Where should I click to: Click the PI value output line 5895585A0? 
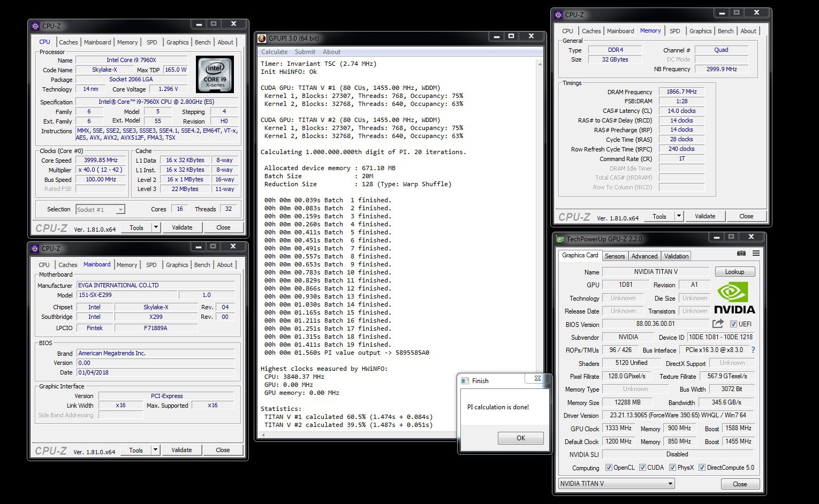point(346,353)
